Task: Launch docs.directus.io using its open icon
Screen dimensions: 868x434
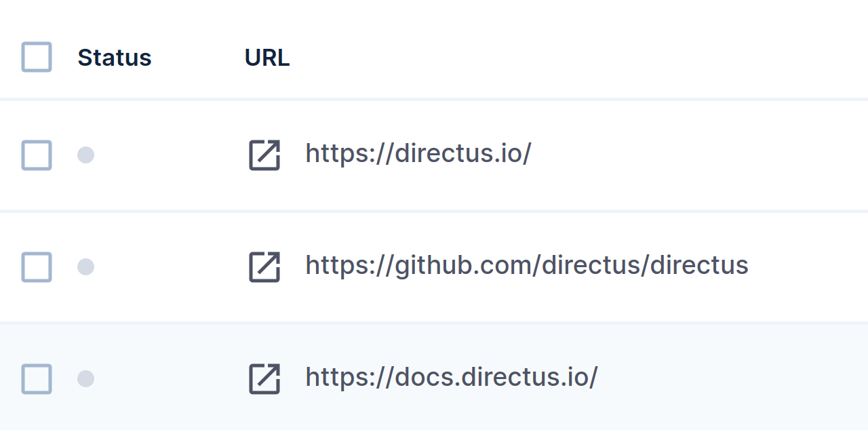Action: pos(264,378)
